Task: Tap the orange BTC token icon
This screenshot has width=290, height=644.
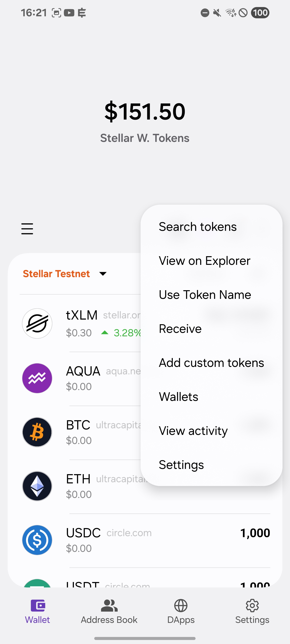Action: [x=37, y=432]
